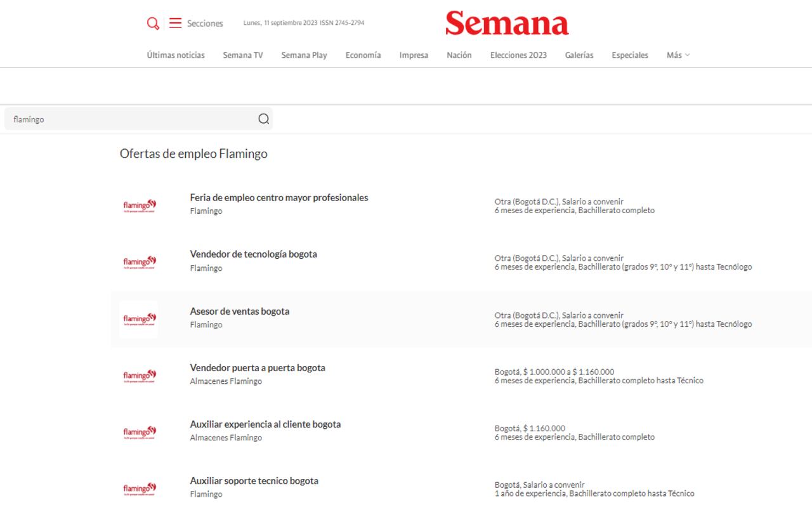
Task: Click the Semana logo
Action: pyautogui.click(x=507, y=23)
